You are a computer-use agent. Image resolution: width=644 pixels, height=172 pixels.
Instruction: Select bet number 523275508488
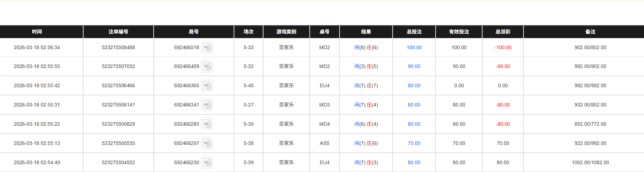[118, 47]
